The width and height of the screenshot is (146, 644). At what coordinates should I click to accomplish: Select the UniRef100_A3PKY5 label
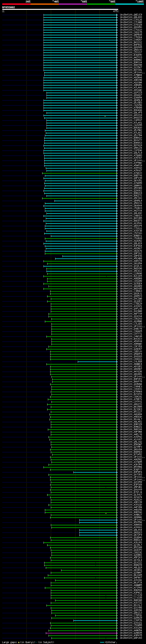pos(131,635)
